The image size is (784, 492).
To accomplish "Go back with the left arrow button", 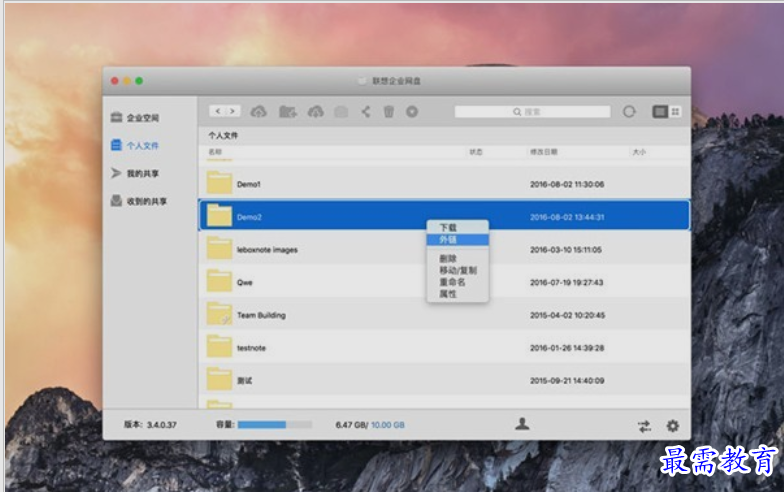I will click(218, 111).
